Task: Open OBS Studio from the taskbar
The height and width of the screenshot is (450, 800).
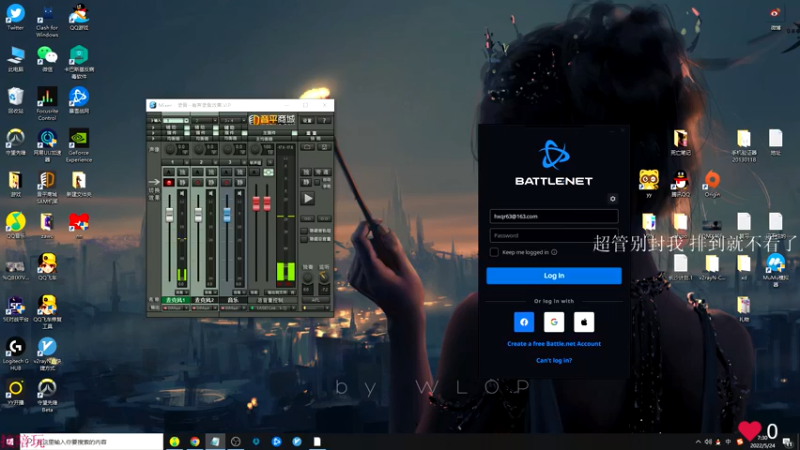Action: 235,442
